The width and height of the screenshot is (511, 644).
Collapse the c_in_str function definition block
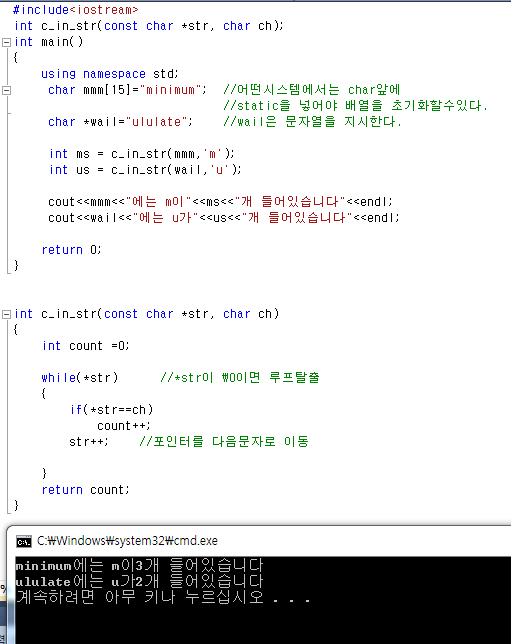pyautogui.click(x=6, y=315)
